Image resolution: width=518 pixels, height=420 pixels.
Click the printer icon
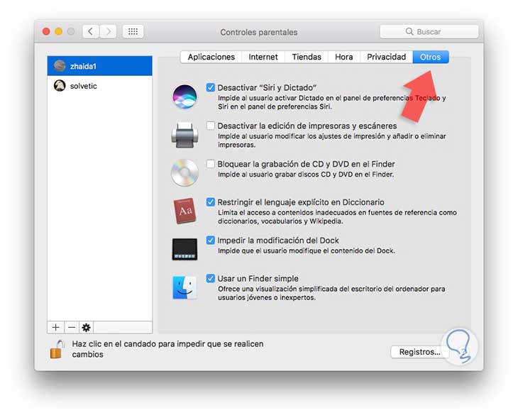pos(184,135)
